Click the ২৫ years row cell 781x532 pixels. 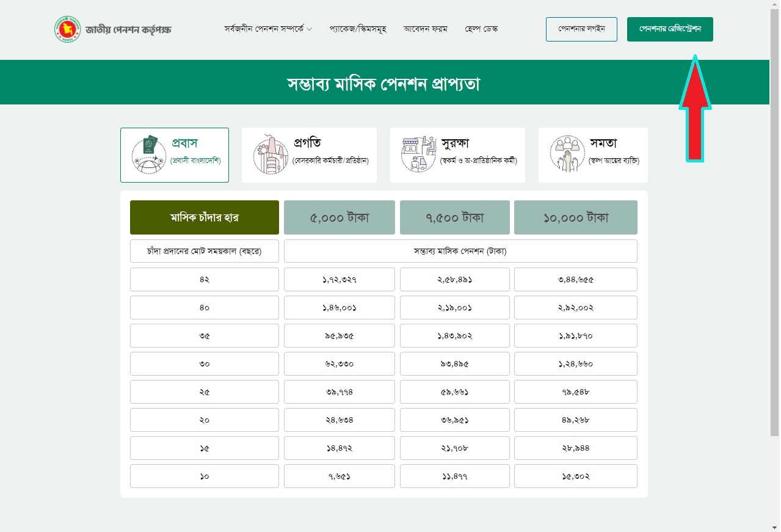click(205, 392)
